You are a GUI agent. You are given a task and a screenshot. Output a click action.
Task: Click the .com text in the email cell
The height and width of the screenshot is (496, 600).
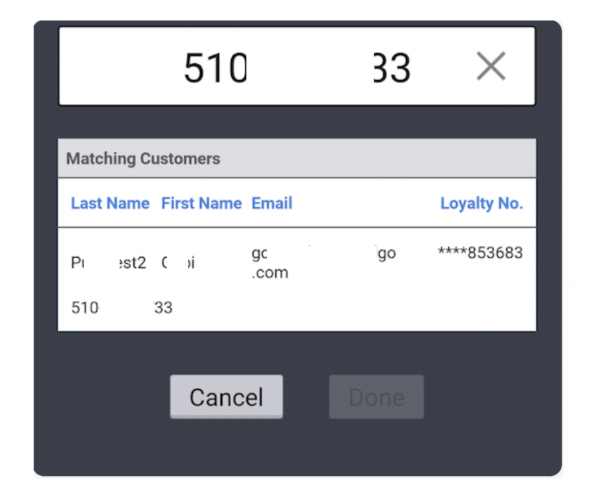pyautogui.click(x=270, y=272)
